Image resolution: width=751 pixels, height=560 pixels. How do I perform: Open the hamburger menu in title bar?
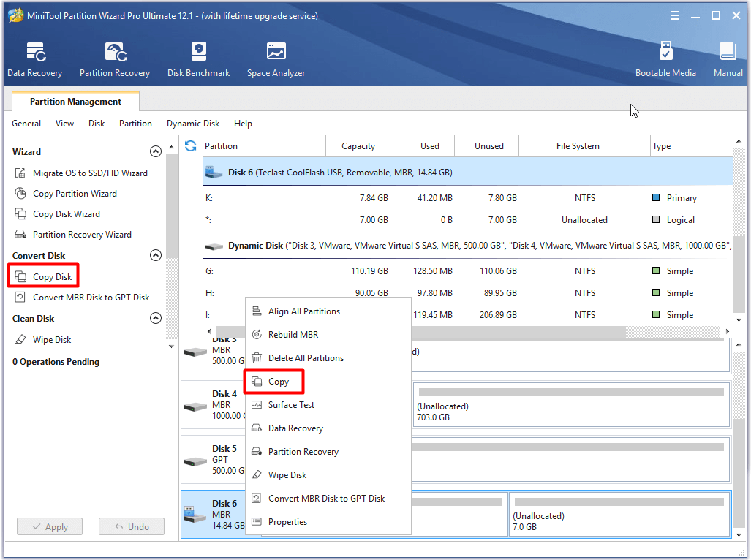pos(675,16)
